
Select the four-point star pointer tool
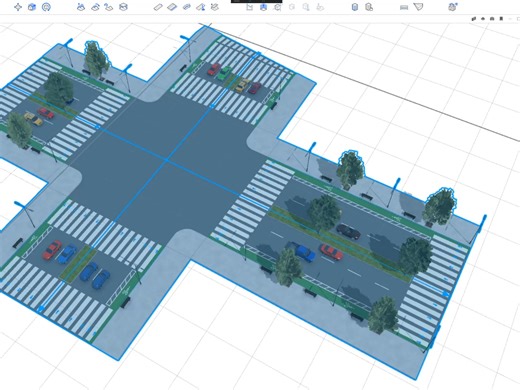[x=18, y=7]
